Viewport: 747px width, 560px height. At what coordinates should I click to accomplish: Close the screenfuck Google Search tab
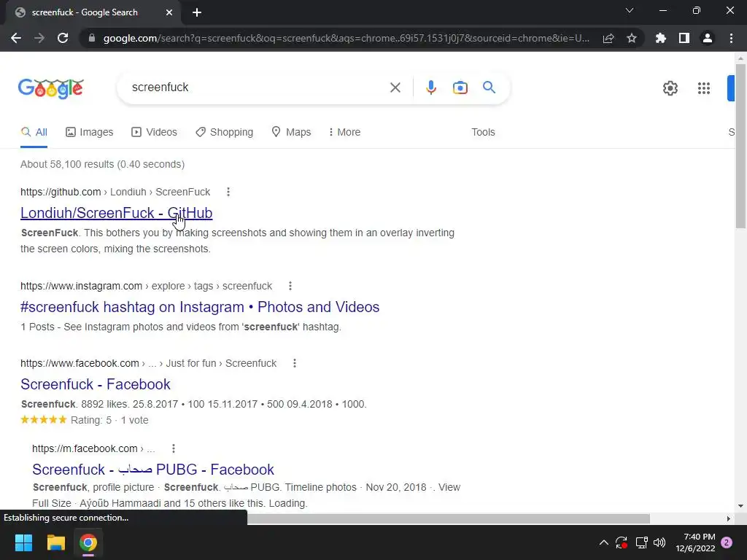(169, 12)
